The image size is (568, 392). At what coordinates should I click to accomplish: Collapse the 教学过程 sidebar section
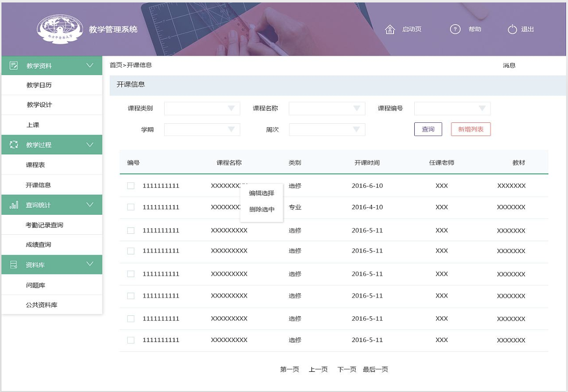[x=89, y=144]
